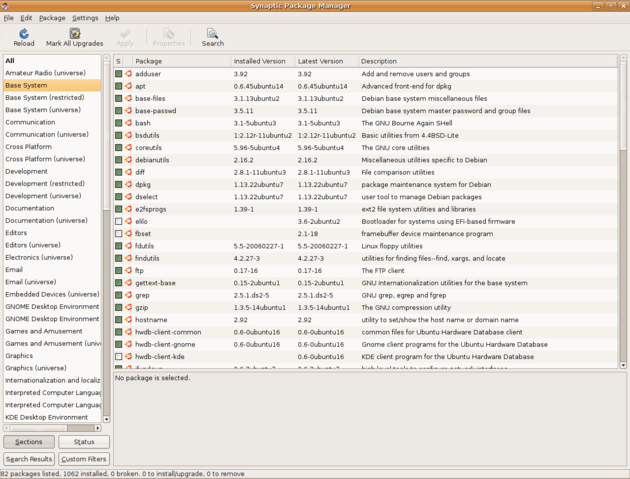Sort by the Installed Version column header

click(262, 61)
